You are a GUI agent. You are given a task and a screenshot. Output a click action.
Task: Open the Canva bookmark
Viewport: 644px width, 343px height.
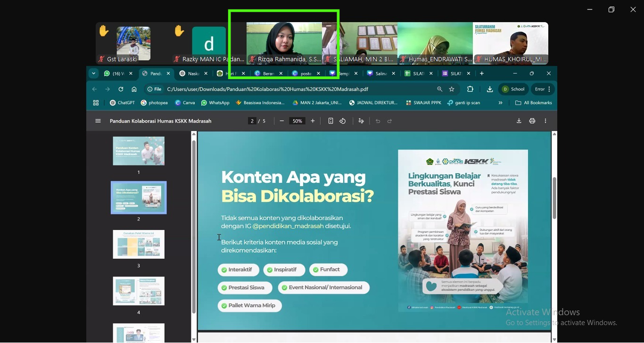click(x=185, y=103)
